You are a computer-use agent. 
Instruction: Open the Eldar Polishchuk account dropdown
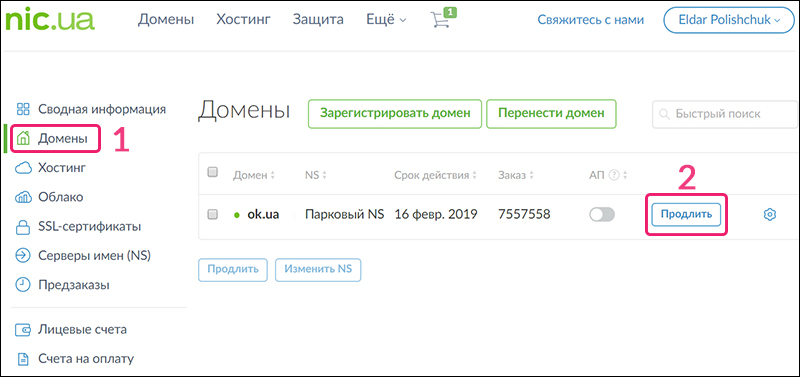click(x=729, y=20)
